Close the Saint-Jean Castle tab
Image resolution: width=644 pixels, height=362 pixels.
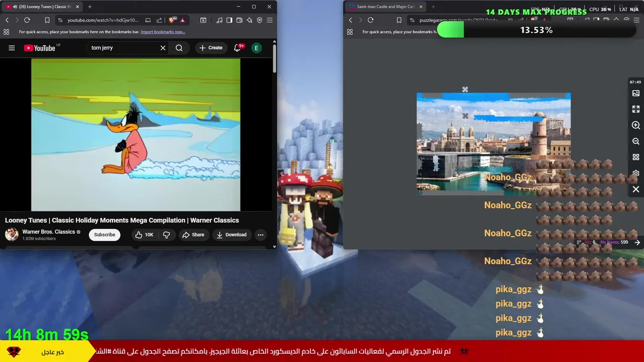coord(421,7)
